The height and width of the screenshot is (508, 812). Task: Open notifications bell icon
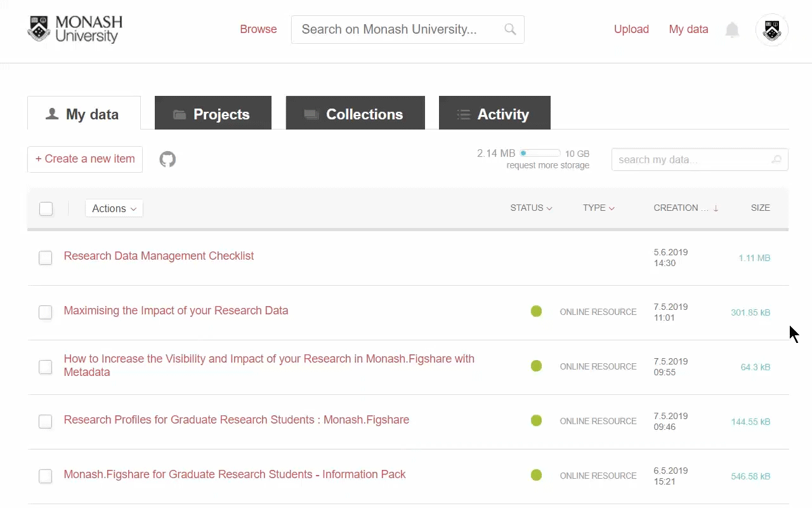tap(732, 30)
